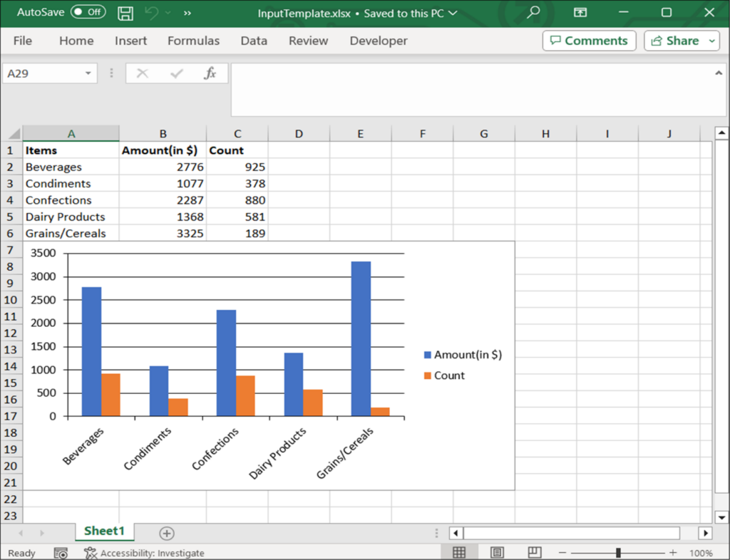The image size is (730, 560).
Task: Open the Formulas tab
Action: 194,41
